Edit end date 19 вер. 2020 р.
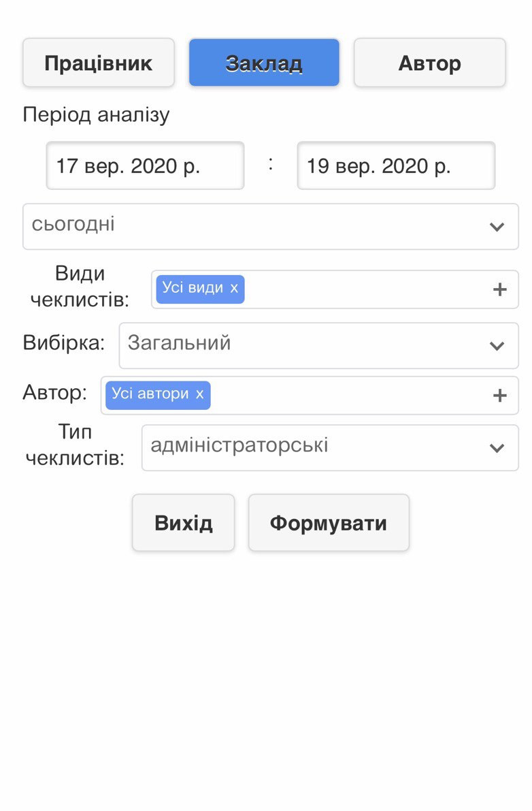This screenshot has width=532, height=811. [x=396, y=165]
